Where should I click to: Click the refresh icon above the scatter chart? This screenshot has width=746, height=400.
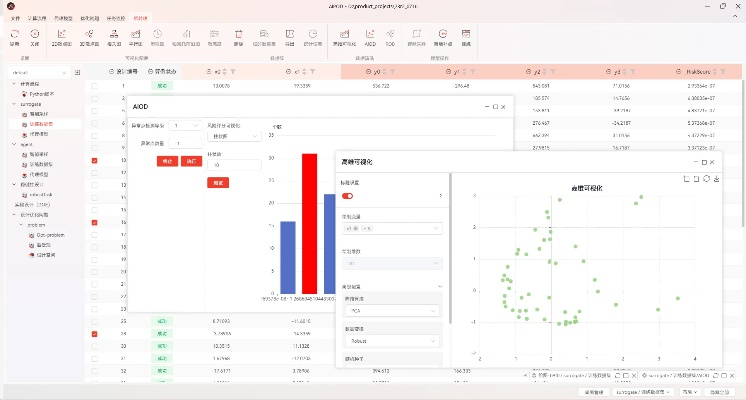click(706, 179)
